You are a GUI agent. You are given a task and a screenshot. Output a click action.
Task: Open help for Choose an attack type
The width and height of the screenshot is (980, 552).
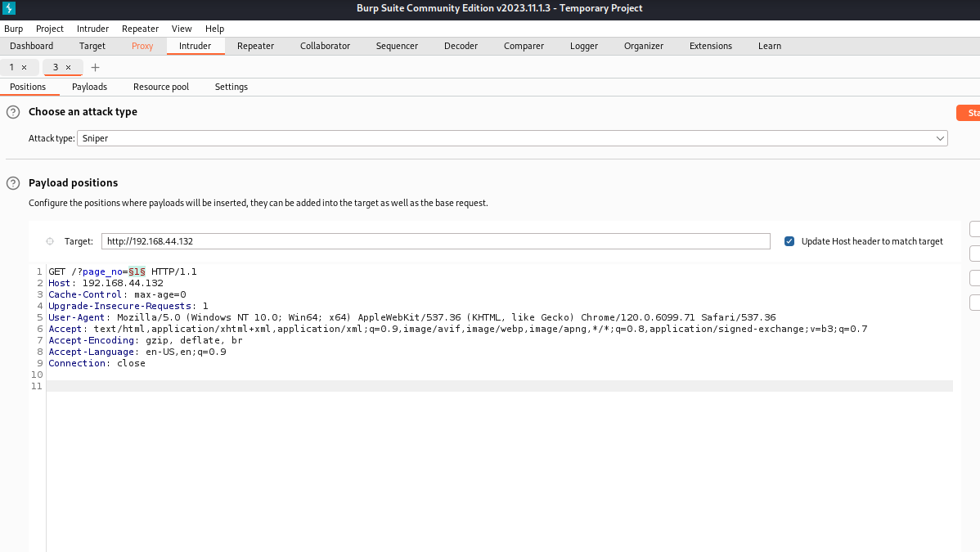(13, 112)
